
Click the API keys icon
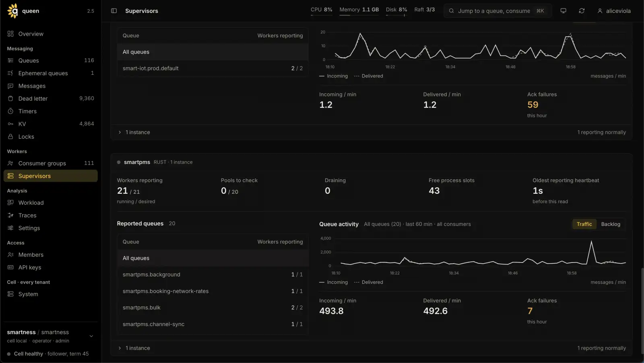(x=10, y=267)
